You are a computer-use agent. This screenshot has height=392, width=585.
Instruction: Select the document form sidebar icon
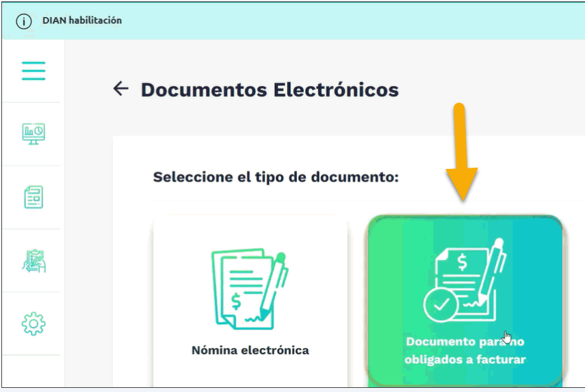(34, 197)
